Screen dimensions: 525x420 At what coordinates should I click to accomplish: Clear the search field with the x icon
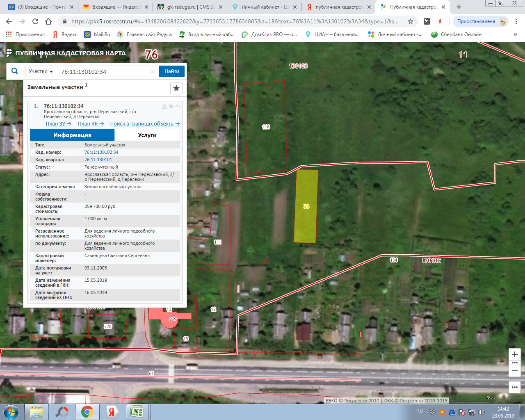153,71
